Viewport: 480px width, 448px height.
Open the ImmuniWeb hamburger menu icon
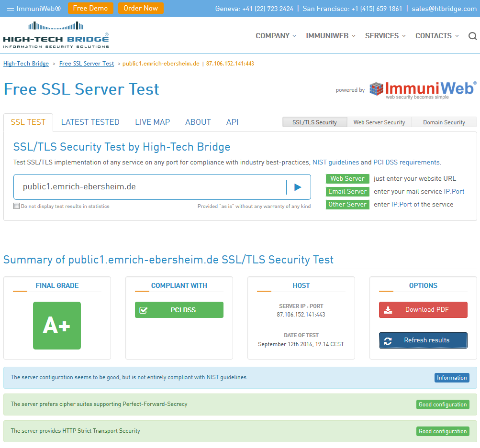click(x=11, y=8)
